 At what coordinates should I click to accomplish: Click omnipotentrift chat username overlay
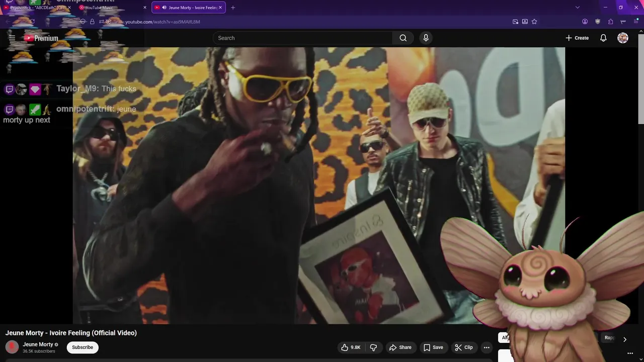[x=86, y=109]
